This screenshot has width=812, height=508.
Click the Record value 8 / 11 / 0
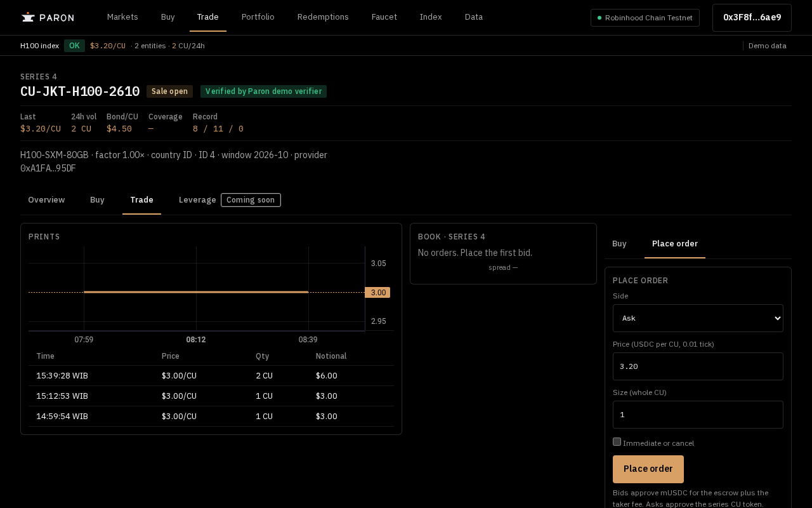click(x=218, y=129)
